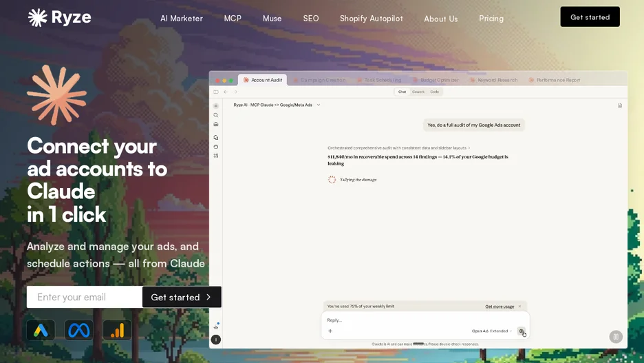Open the Shopify Autopilot nav item
This screenshot has width=644, height=363.
click(x=372, y=19)
